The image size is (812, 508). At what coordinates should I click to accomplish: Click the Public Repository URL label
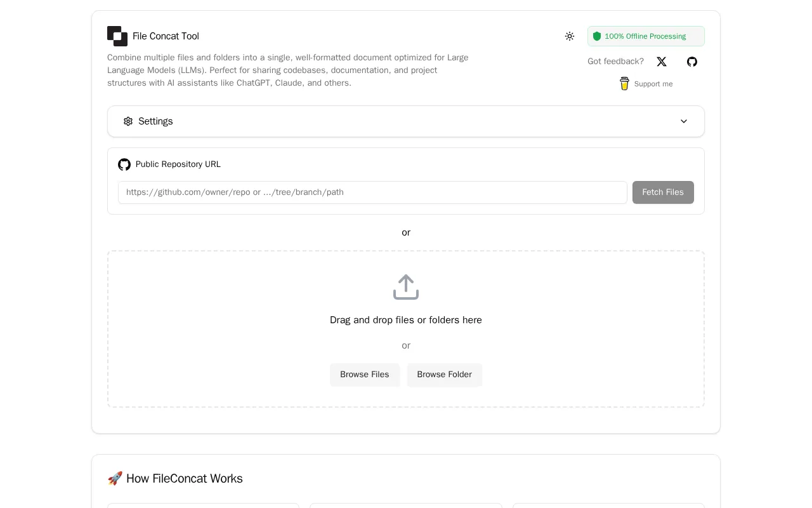click(x=178, y=164)
